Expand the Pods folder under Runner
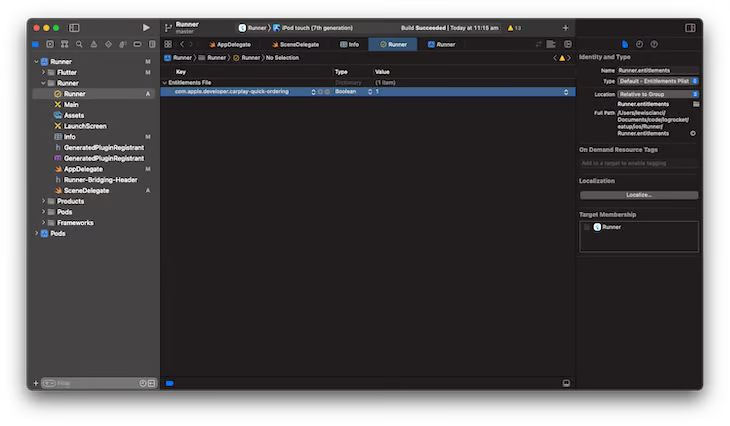The width and height of the screenshot is (730, 426). coord(43,212)
